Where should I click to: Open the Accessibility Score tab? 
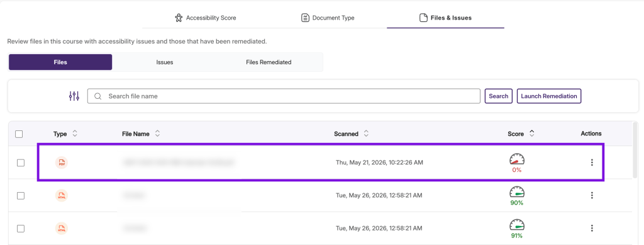tap(206, 18)
